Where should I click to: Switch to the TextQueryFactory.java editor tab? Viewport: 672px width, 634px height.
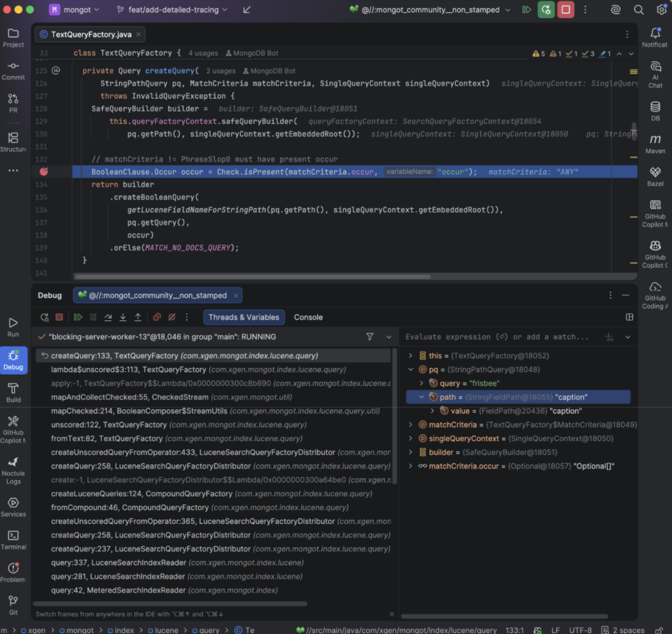91,34
